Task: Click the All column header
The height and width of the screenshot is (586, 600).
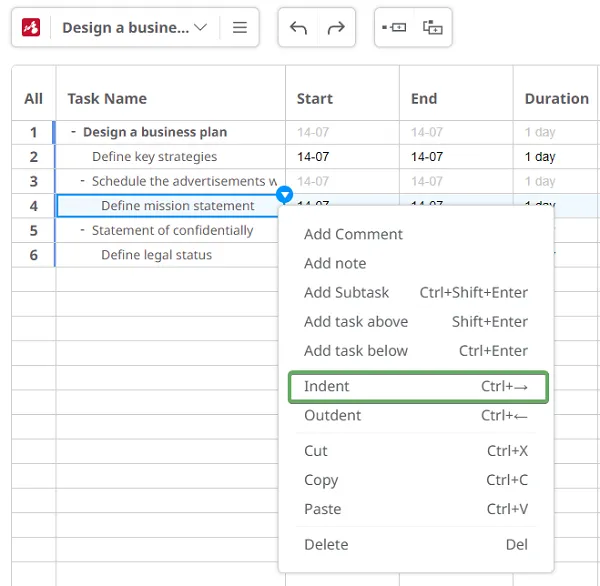Action: tap(33, 98)
